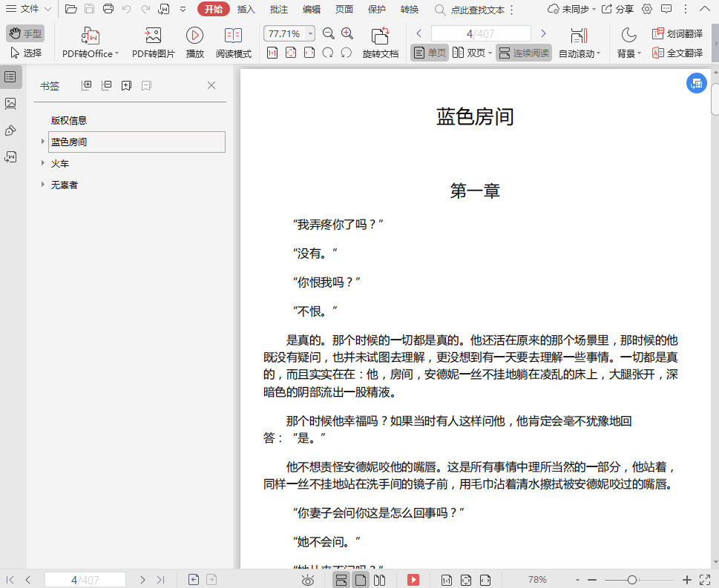Click the 划词翻译 word translation tool
The width and height of the screenshot is (719, 588).
677,33
